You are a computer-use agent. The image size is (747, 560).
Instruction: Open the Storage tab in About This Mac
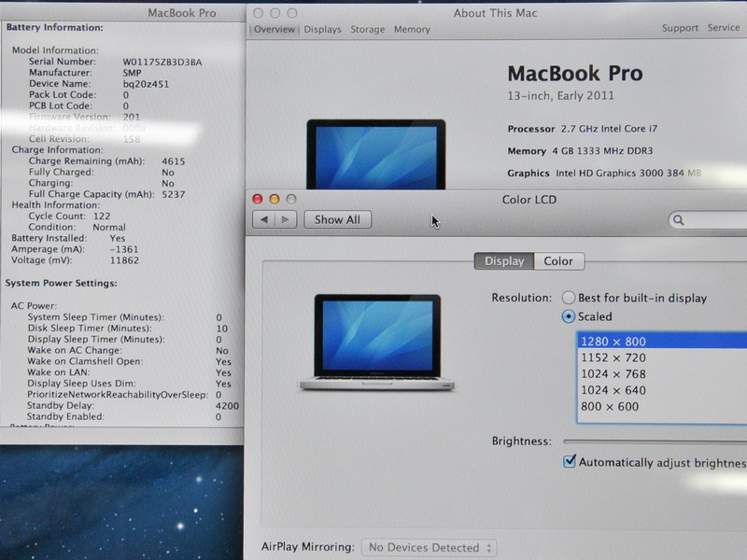point(367,30)
